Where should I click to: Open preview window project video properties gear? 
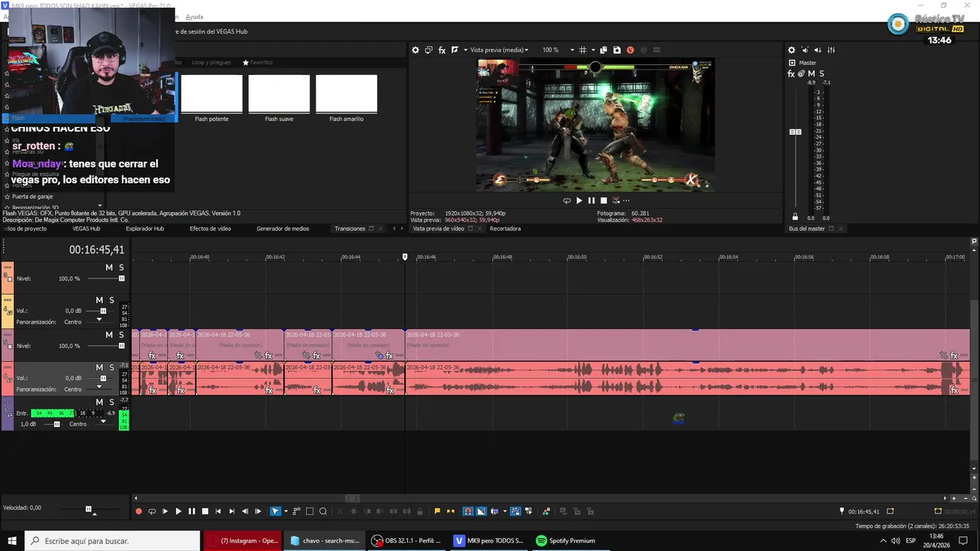tap(416, 50)
